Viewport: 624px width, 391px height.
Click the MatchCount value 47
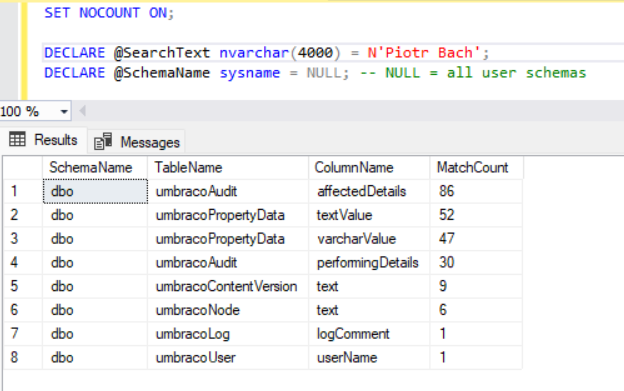pyautogui.click(x=476, y=239)
